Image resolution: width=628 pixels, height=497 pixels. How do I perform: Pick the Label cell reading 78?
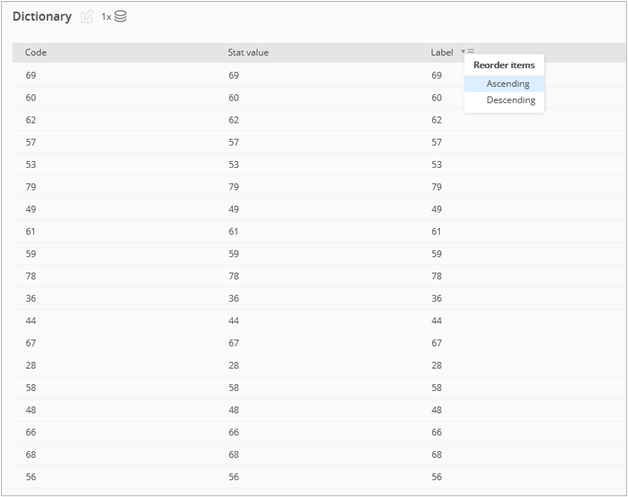[x=437, y=276]
